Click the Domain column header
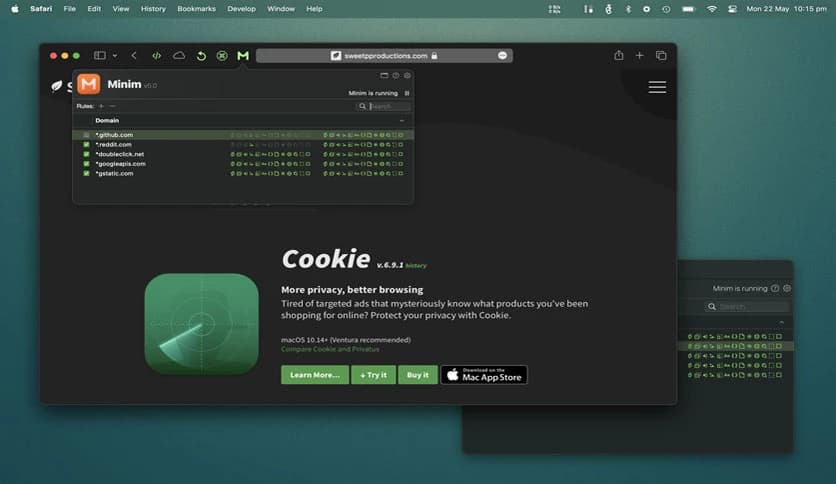The height and width of the screenshot is (484, 836). point(107,120)
